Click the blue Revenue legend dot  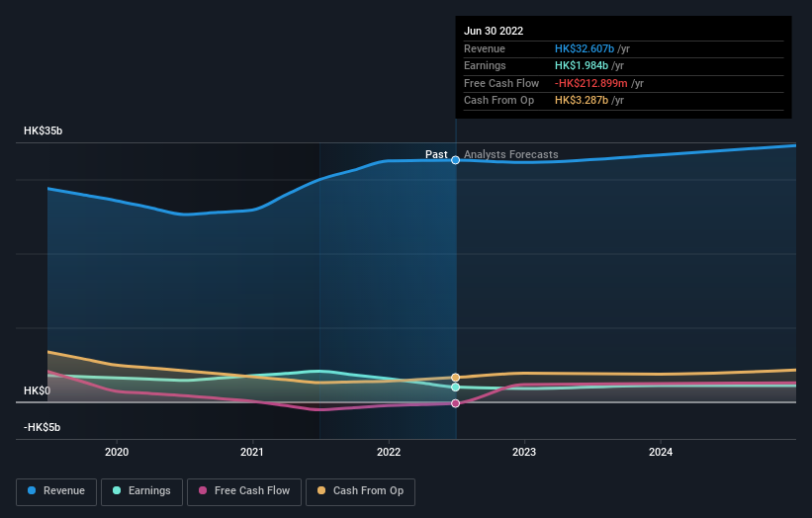point(32,490)
